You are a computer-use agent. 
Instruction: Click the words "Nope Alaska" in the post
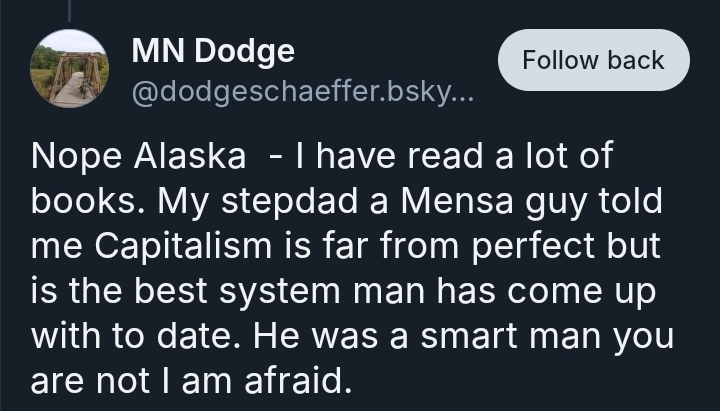138,157
